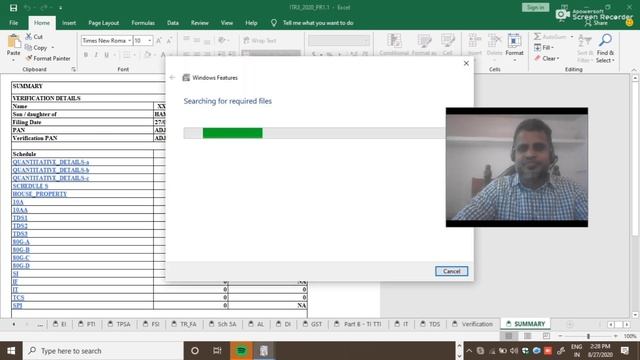Screen dimensions: 640x360
Task: Click the previous-sheet navigation arrow
Action: pyautogui.click(x=14, y=324)
